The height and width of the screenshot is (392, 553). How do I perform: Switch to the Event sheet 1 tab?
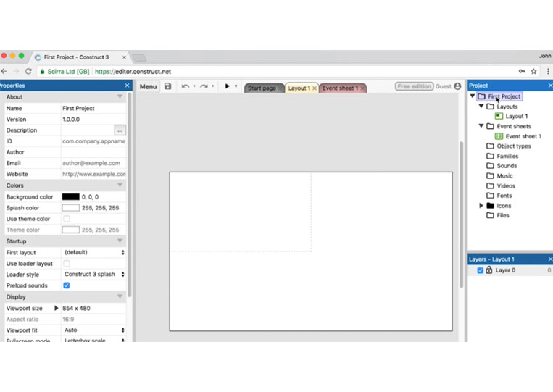point(340,88)
